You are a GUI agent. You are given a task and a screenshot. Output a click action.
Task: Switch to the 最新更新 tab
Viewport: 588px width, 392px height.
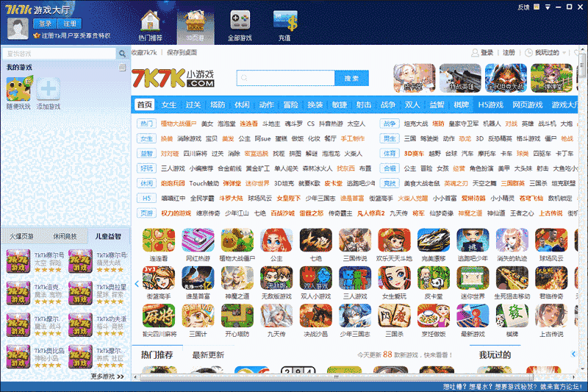(208, 355)
